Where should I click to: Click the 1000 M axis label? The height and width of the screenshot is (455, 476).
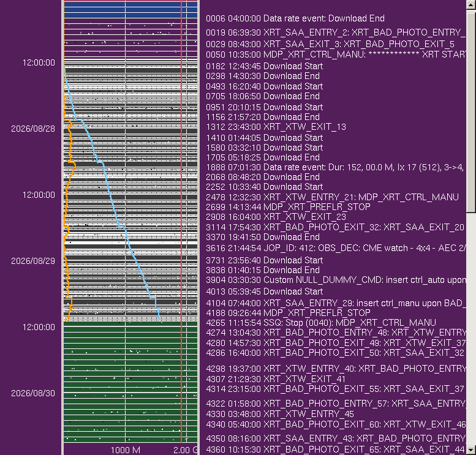(126, 450)
